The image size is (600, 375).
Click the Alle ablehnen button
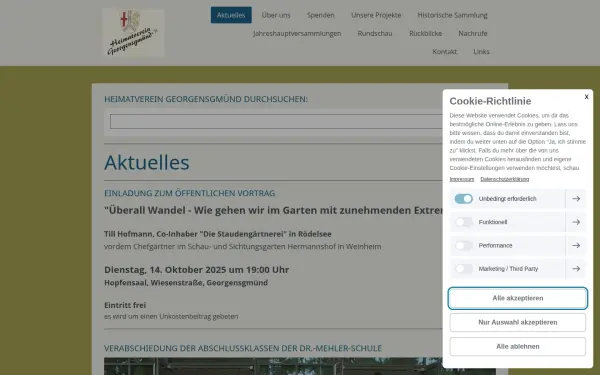[518, 346]
